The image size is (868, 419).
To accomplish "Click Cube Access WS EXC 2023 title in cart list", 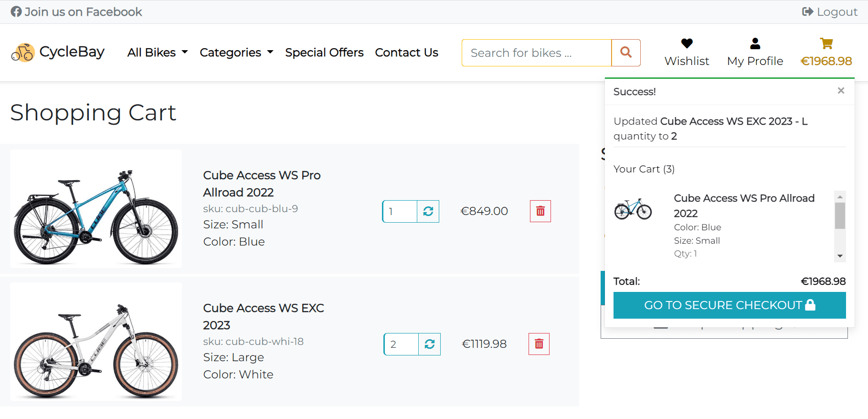I will coord(264,316).
